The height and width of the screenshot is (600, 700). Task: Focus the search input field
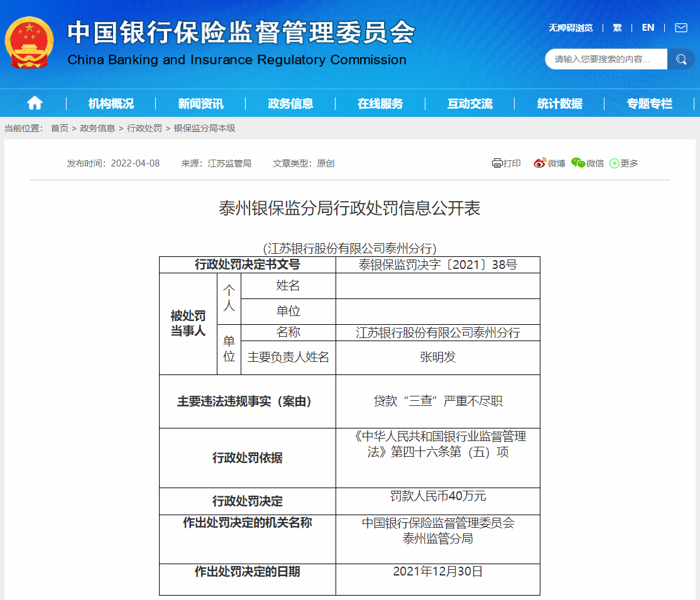606,59
